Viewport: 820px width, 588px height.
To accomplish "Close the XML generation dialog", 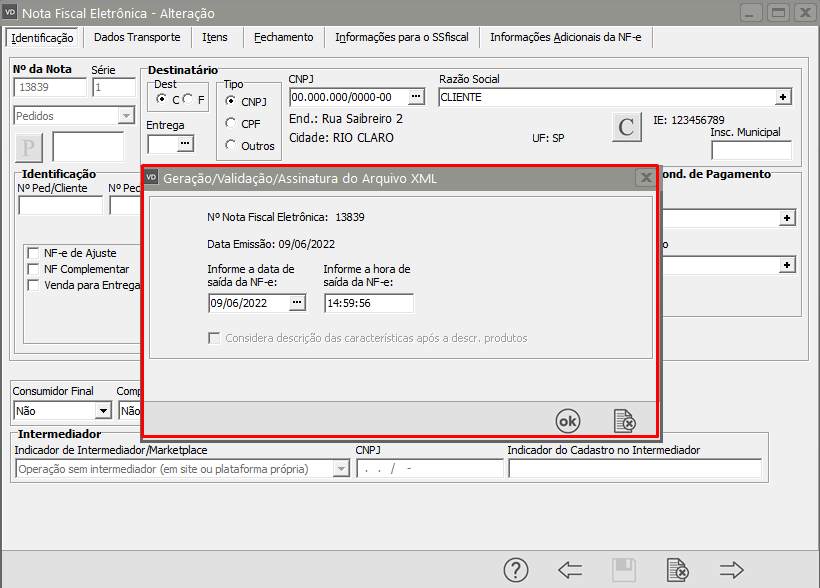I will [x=645, y=178].
